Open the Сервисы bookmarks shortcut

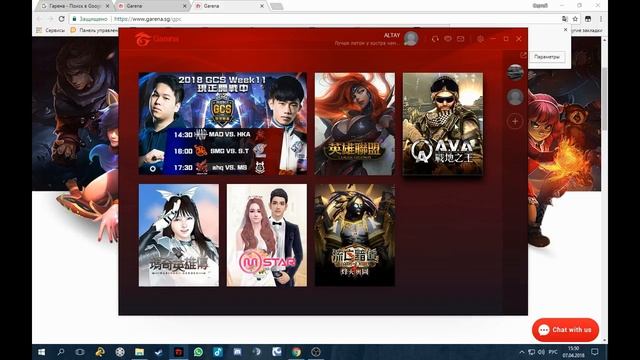pyautogui.click(x=51, y=30)
